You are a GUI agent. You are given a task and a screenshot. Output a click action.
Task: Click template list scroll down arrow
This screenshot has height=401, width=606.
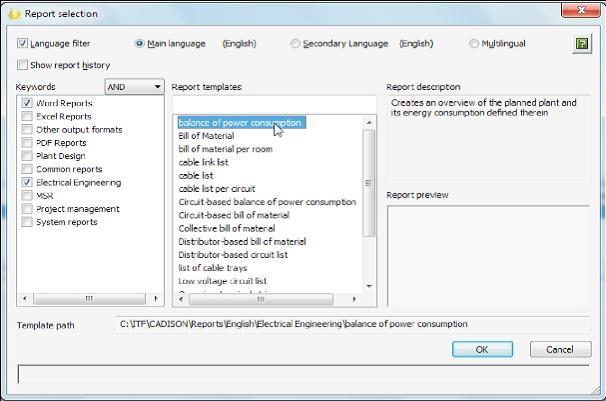tap(369, 286)
